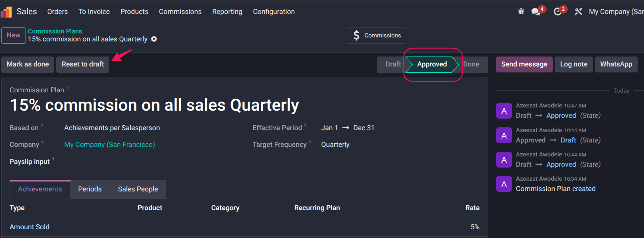Open the debug bug icon menu

click(521, 12)
